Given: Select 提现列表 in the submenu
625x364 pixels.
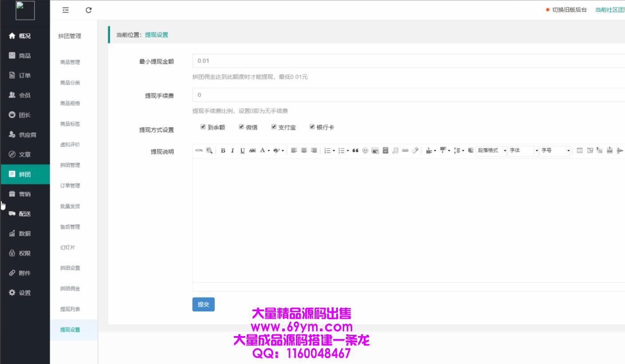Looking at the screenshot, I should (70, 309).
